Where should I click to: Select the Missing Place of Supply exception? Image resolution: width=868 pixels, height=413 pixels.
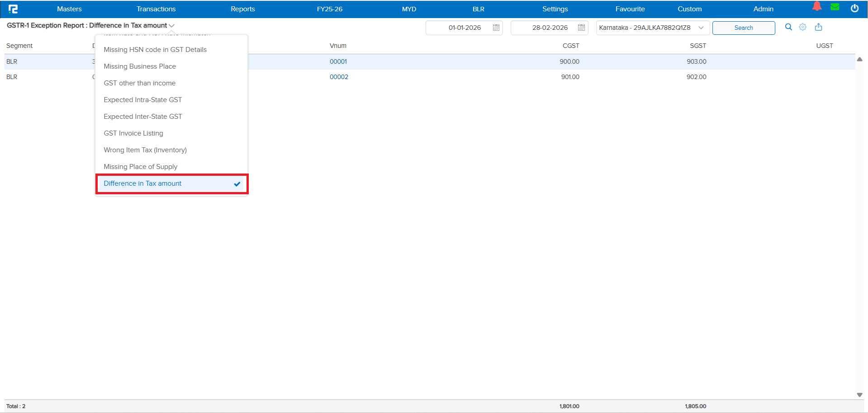[140, 167]
